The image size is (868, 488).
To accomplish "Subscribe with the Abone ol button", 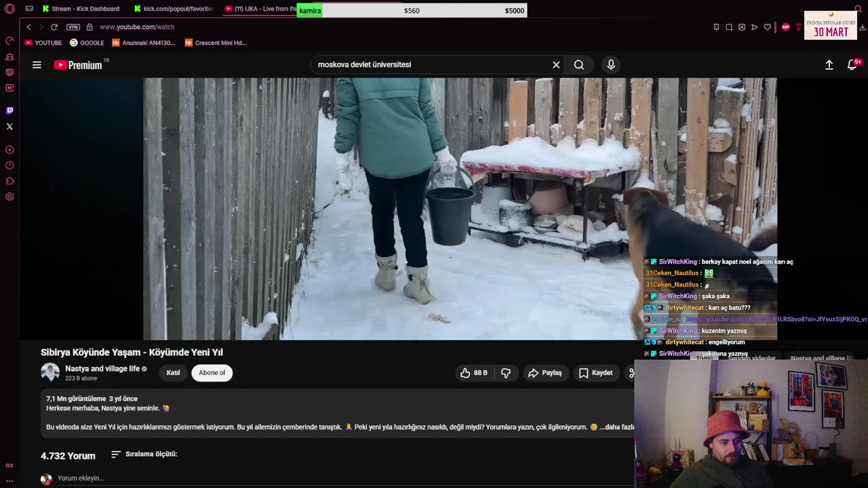I will [x=212, y=373].
